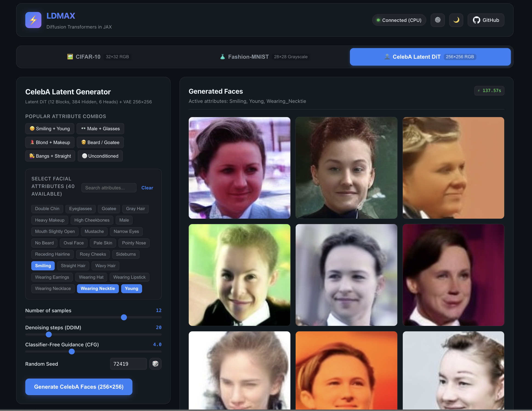Enable the Wearing Earrings attribute

52,277
